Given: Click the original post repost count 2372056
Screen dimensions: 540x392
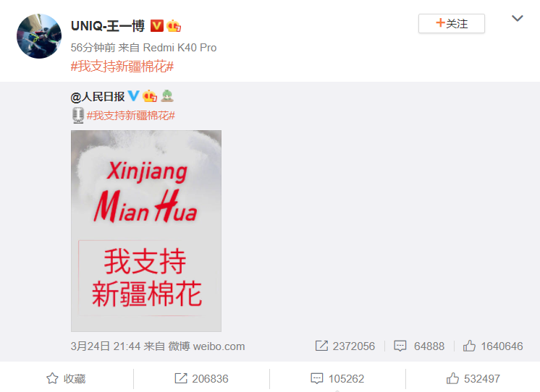Looking at the screenshot, I should pyautogui.click(x=345, y=346).
